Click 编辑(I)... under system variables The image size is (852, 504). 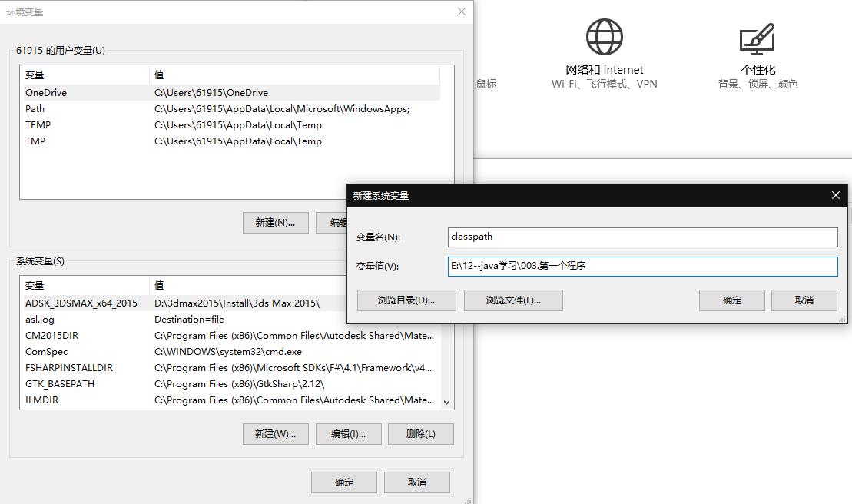(348, 434)
